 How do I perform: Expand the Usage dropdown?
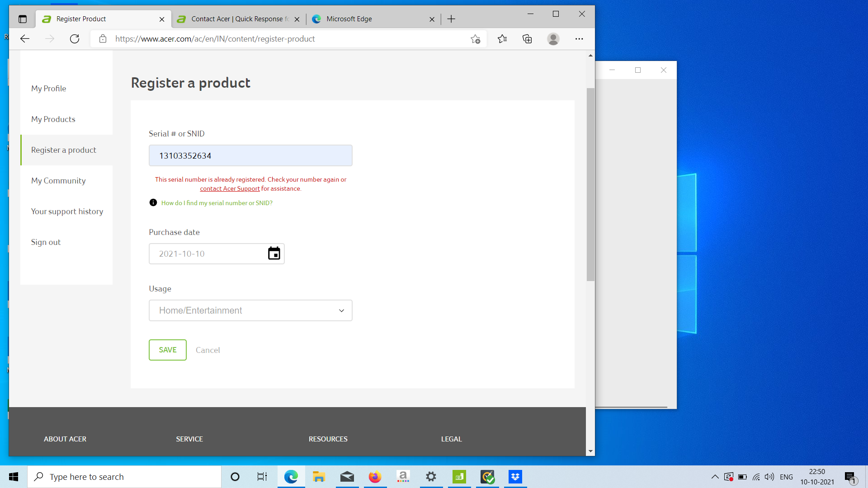tap(250, 310)
